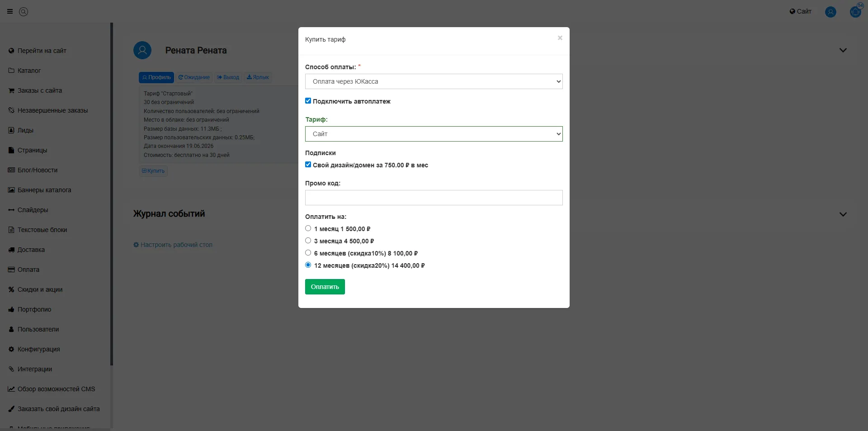Select 1 месяц 1 500,00 ₽ option
The width and height of the screenshot is (868, 431).
(308, 228)
